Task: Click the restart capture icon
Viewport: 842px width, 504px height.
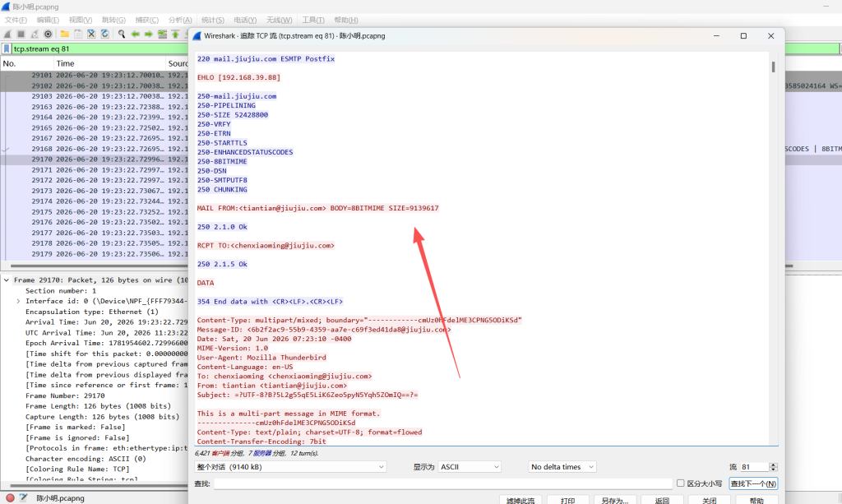Action: [x=35, y=34]
